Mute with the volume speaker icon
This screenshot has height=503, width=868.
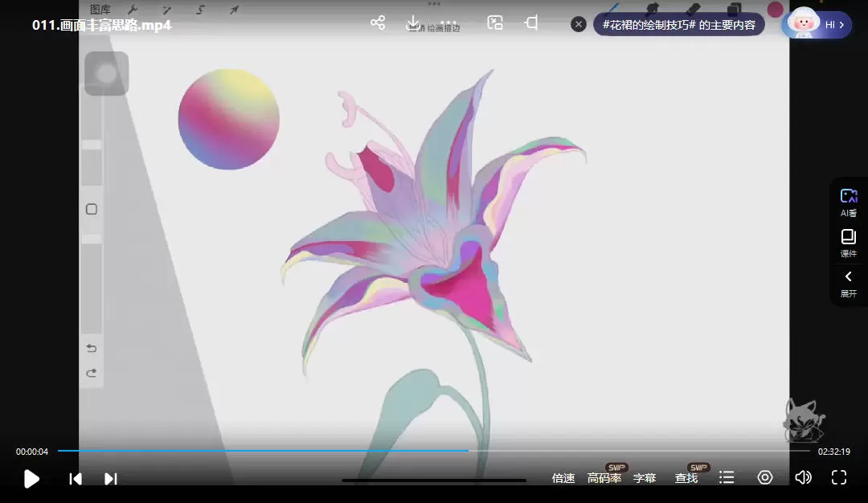803,477
